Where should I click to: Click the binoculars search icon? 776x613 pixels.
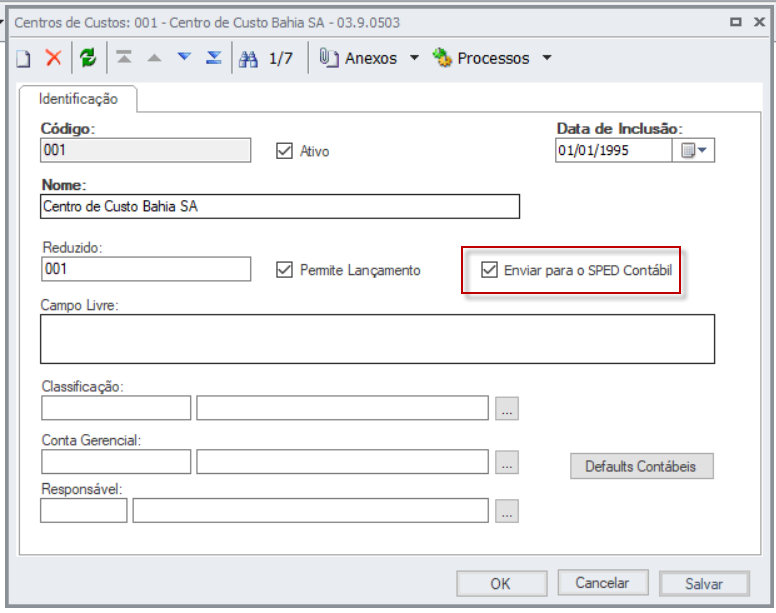coord(248,58)
